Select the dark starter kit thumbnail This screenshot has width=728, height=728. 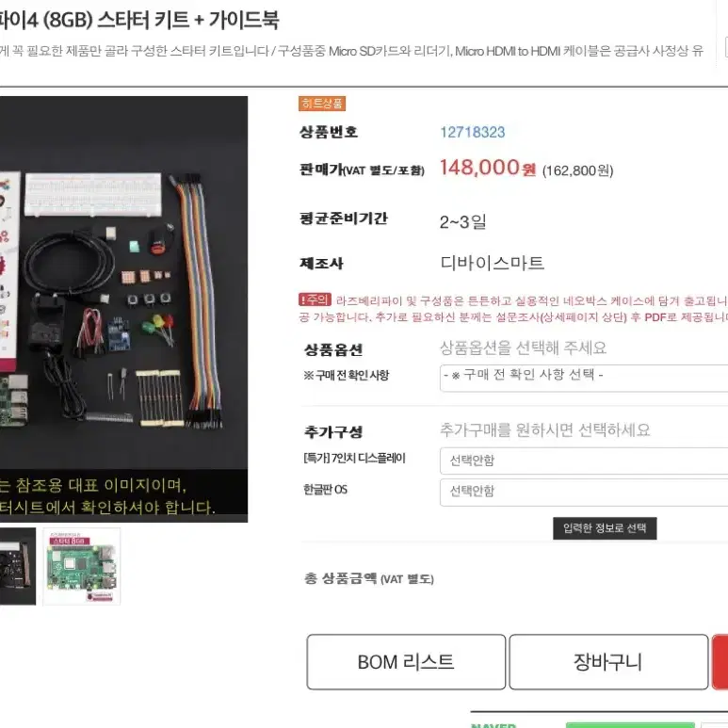[18, 566]
